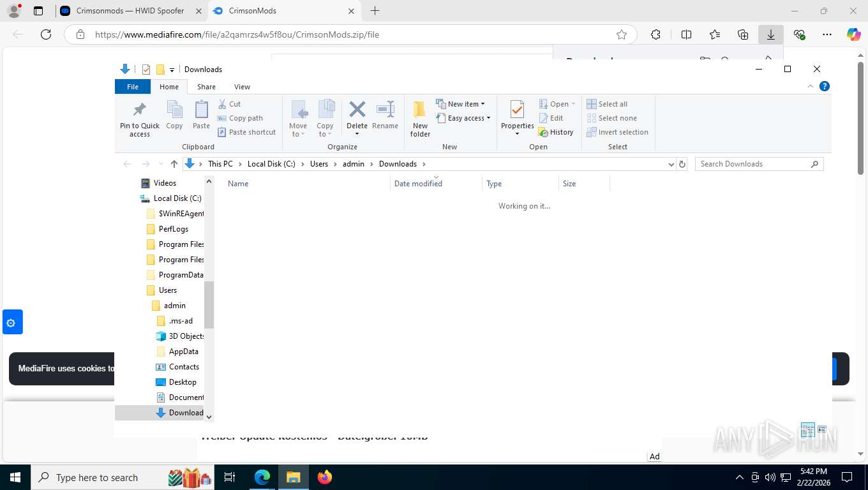Reload the MediaFire page
Viewport: 868px width, 490px height.
(46, 34)
